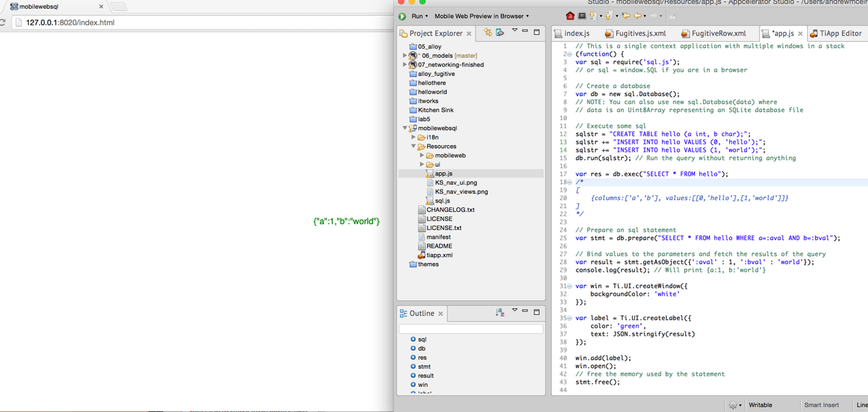
Task: Select the README file
Action: point(435,246)
